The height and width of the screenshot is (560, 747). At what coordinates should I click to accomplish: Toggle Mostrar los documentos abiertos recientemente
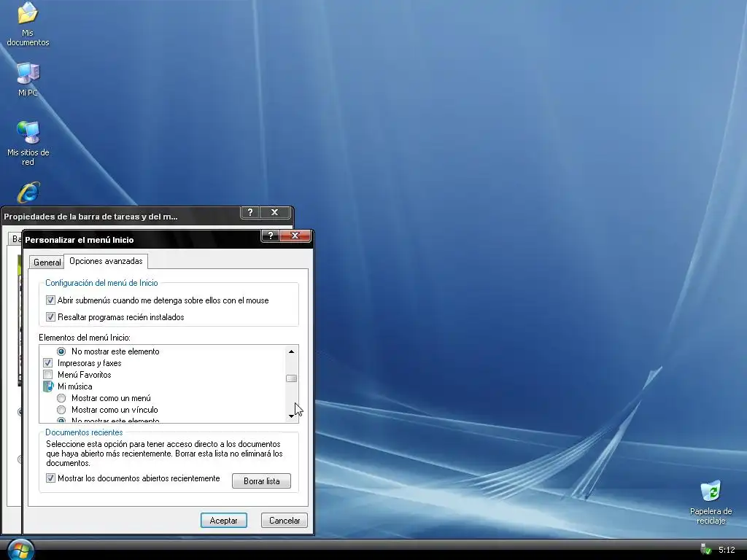[50, 478]
